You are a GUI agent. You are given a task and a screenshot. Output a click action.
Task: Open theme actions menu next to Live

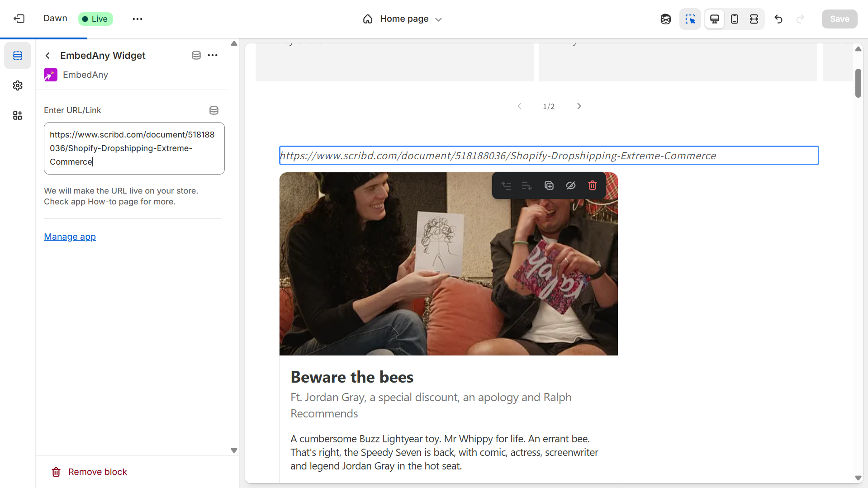(138, 19)
